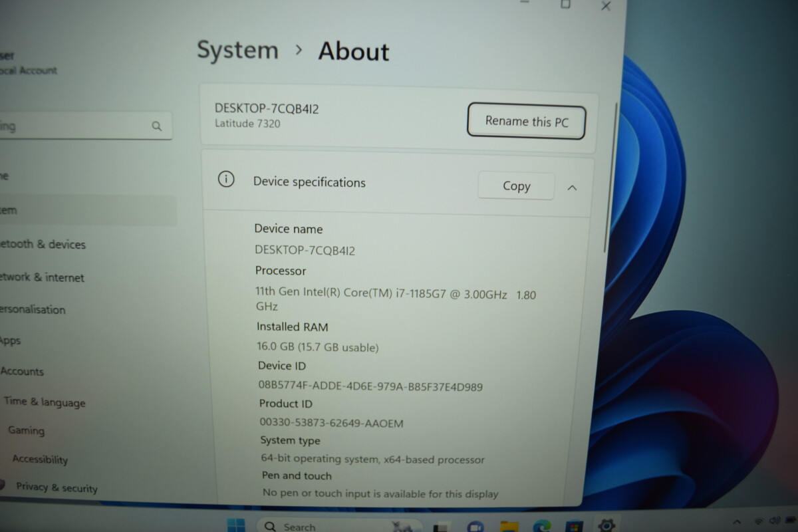Open the video chat app on taskbar
The image size is (798, 532).
click(475, 527)
